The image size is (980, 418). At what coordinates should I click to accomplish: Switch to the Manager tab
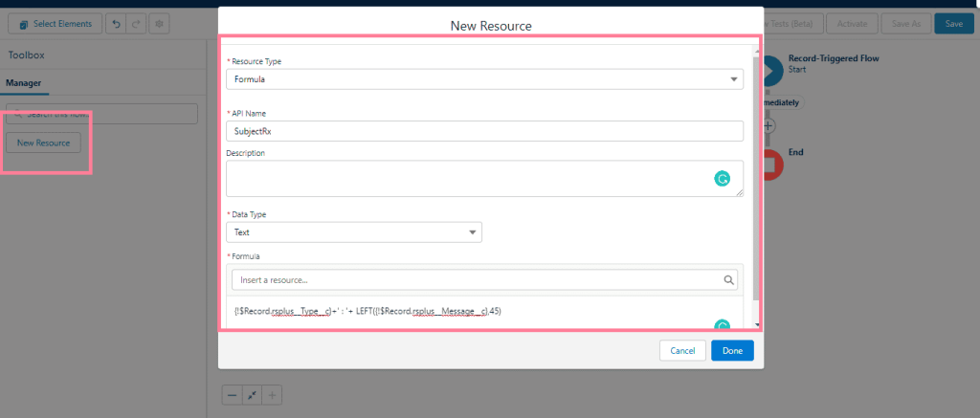(x=24, y=83)
